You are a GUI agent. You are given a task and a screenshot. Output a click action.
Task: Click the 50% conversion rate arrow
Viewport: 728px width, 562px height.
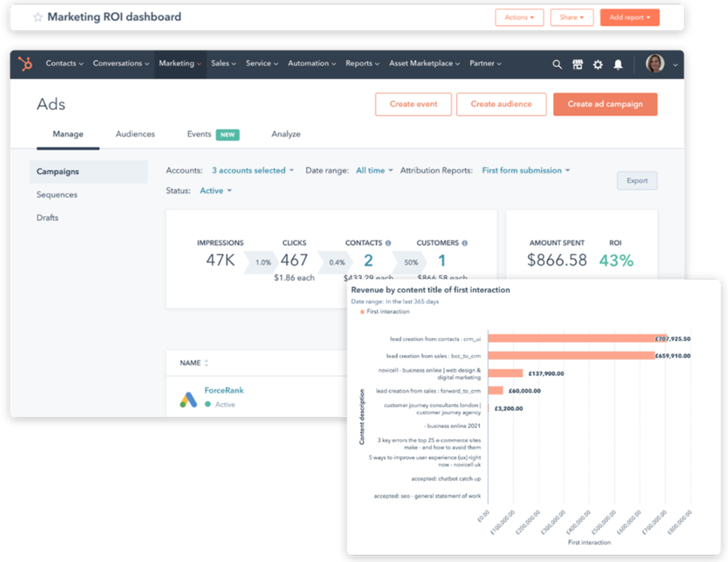pyautogui.click(x=409, y=263)
